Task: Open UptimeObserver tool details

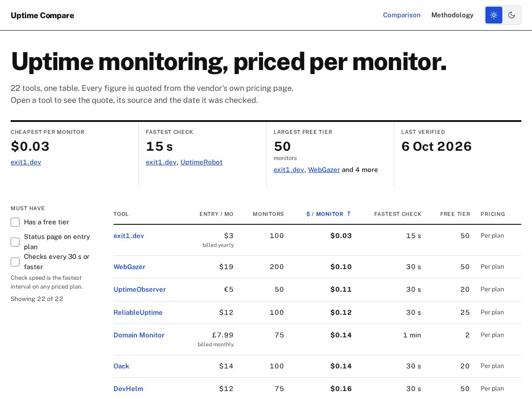Action: click(x=140, y=289)
